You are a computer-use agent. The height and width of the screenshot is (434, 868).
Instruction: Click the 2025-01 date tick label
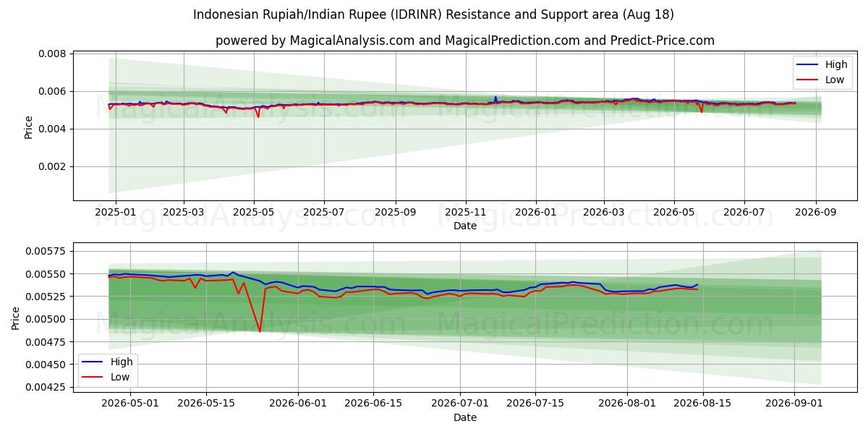click(x=116, y=212)
